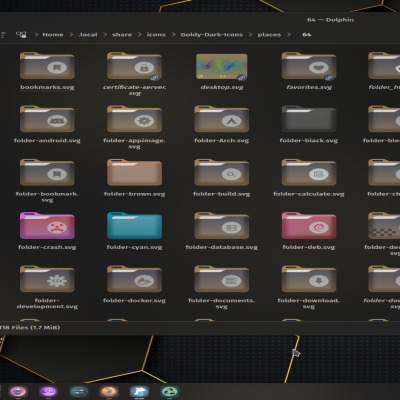
Task: Click the bookmarks.svg file name
Action: coord(47,87)
